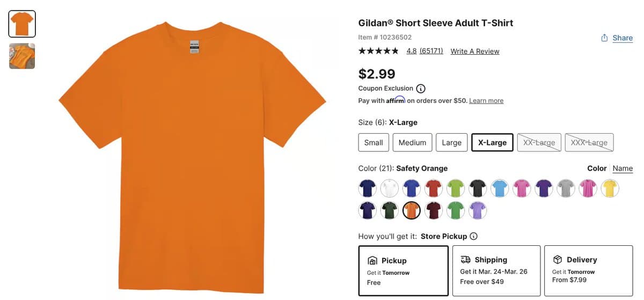
Task: Open the Coupon Exclusion info icon
Action: pos(421,89)
